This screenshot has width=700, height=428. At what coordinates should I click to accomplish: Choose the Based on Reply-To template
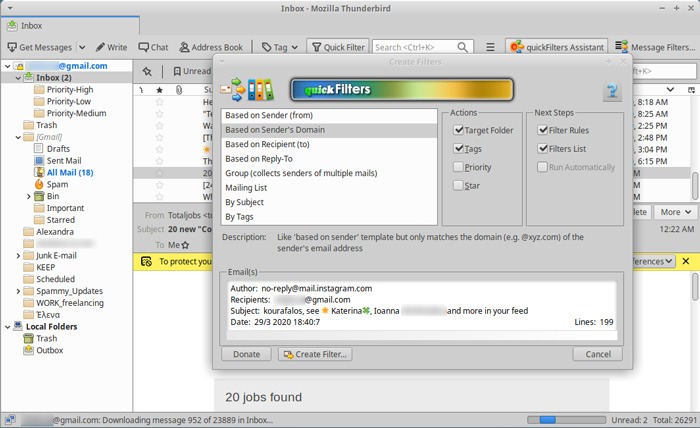pyautogui.click(x=329, y=158)
